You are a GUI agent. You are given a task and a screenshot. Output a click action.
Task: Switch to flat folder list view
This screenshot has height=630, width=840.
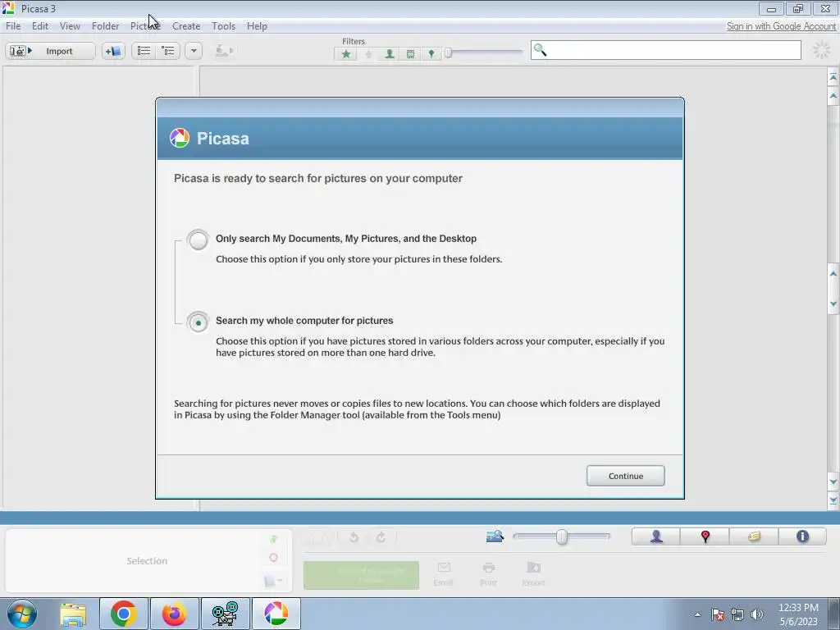tap(144, 51)
